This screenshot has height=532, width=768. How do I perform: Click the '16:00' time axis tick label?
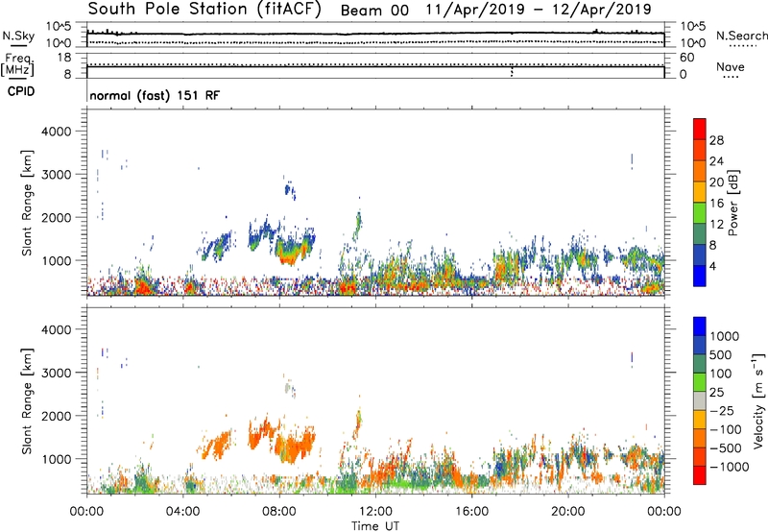(x=471, y=512)
